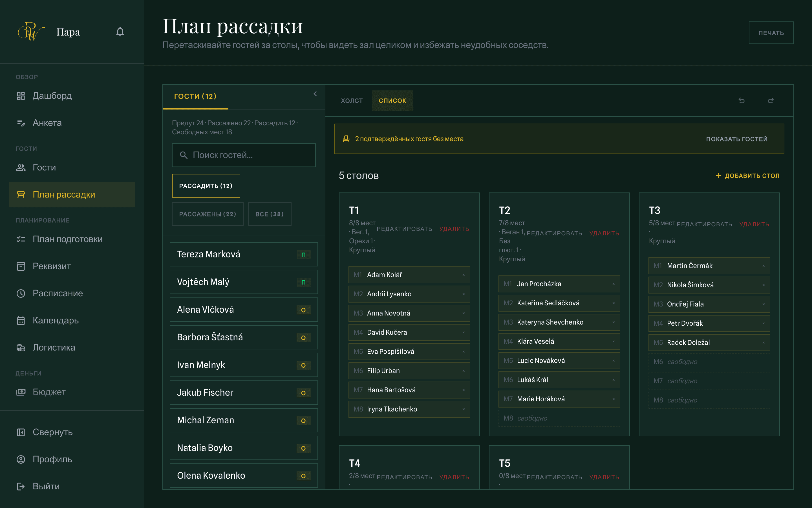812x508 pixels.
Task: Delete table T2
Action: [604, 233]
